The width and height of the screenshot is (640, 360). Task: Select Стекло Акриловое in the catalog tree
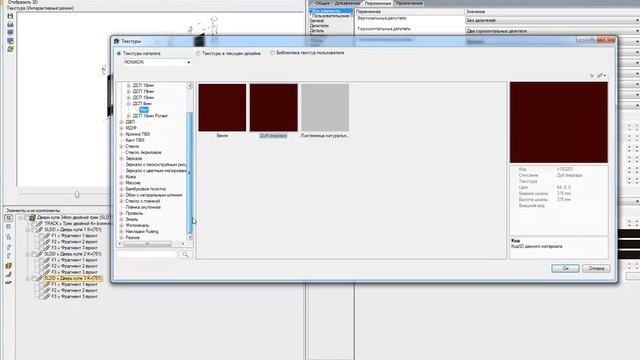click(143, 152)
